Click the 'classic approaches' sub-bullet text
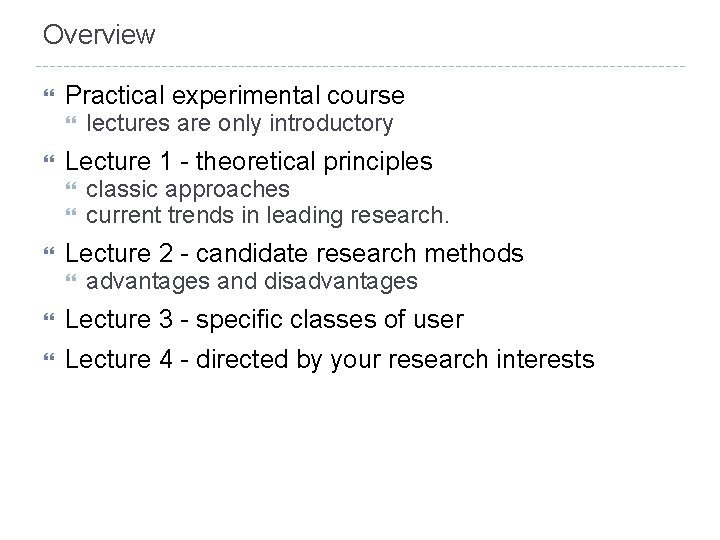The image size is (720, 540). [x=188, y=189]
